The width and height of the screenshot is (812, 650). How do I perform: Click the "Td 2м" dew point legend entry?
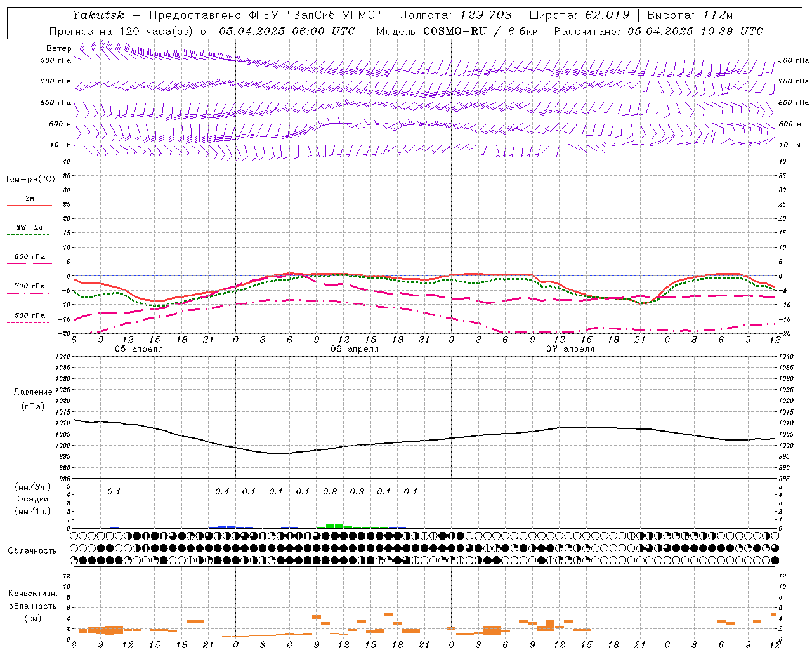(x=30, y=227)
